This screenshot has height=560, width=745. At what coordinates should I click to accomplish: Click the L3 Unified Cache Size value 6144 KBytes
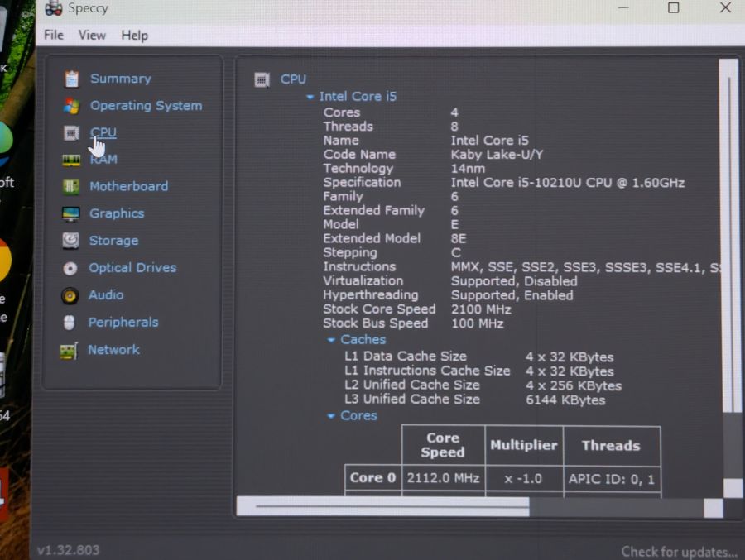565,400
